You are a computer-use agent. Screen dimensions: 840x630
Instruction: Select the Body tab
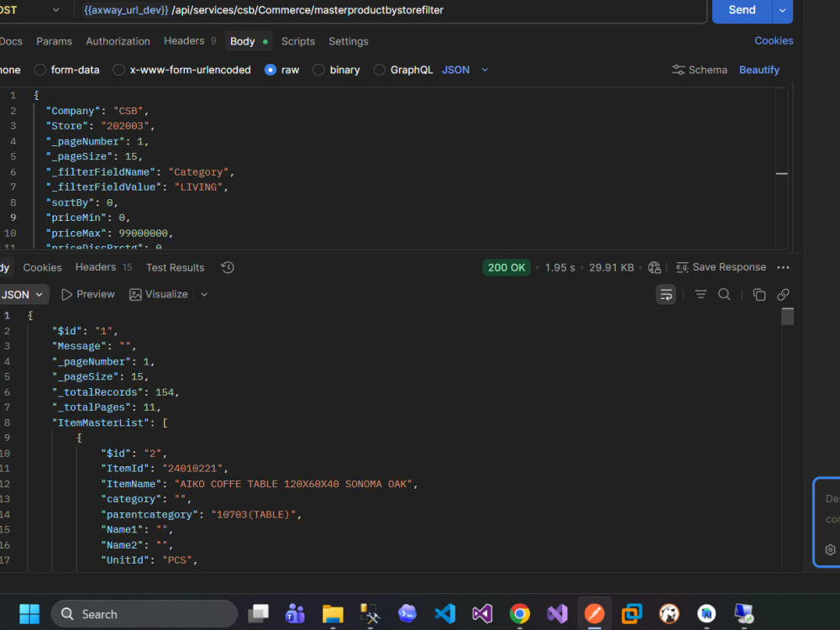(x=249, y=41)
